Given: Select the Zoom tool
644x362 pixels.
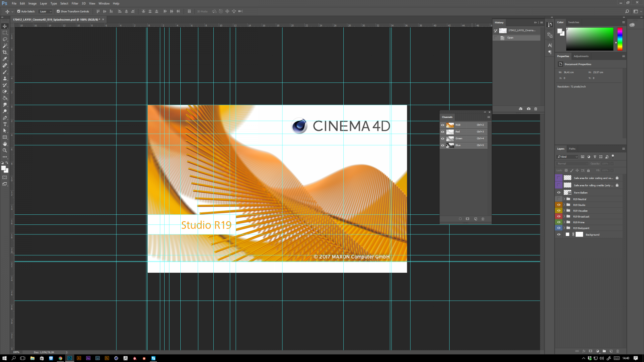Looking at the screenshot, I should click(x=5, y=150).
